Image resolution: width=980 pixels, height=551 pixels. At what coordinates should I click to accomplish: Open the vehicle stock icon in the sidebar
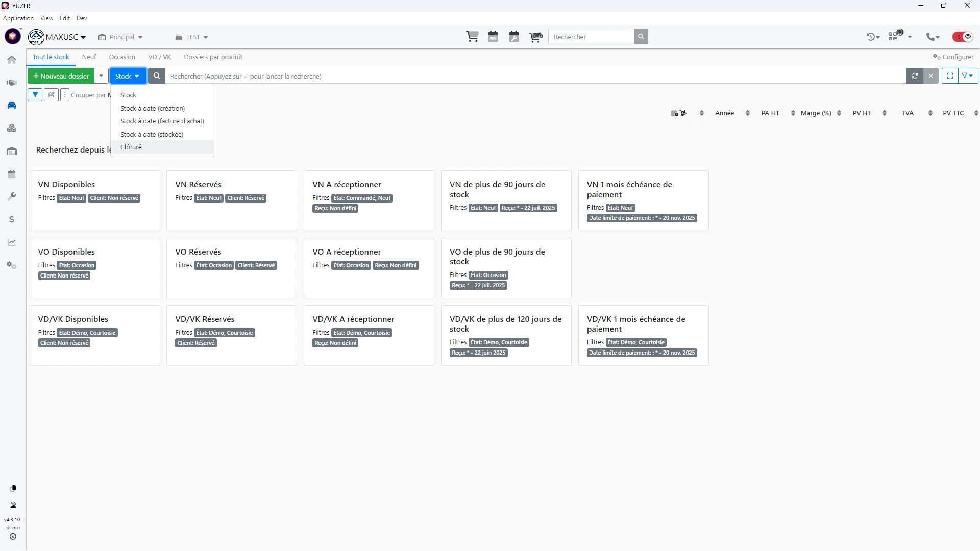click(12, 105)
